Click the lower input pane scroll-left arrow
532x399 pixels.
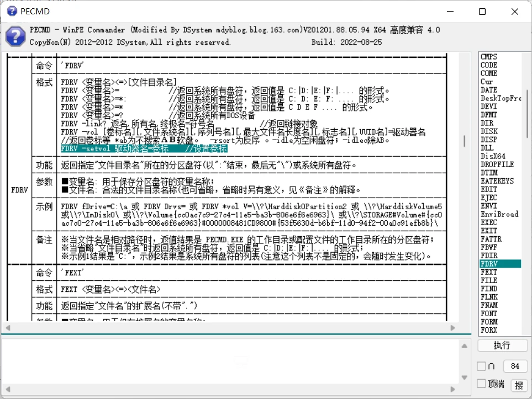click(8, 390)
